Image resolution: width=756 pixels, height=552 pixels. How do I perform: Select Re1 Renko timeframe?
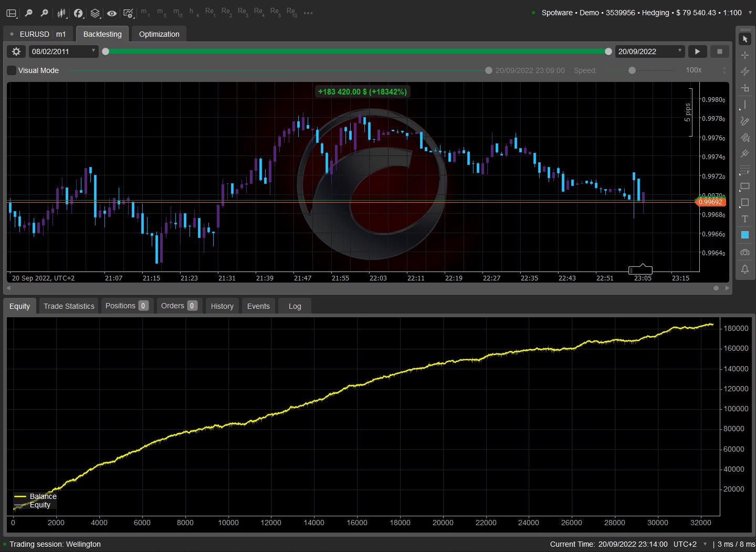(x=210, y=12)
